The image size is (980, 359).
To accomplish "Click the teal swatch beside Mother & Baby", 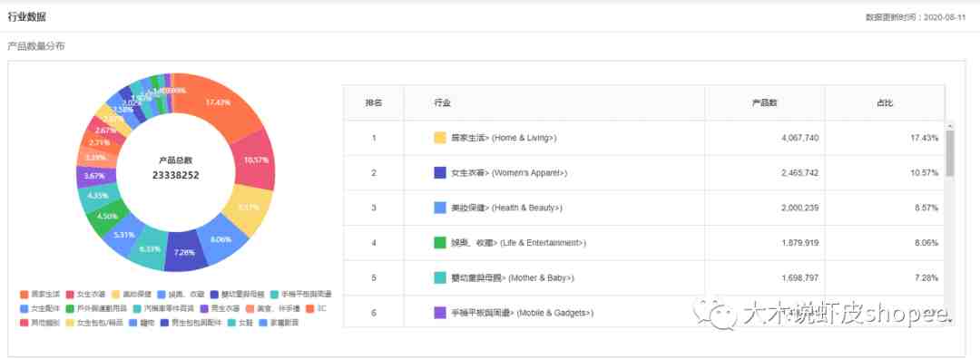I will (x=440, y=277).
